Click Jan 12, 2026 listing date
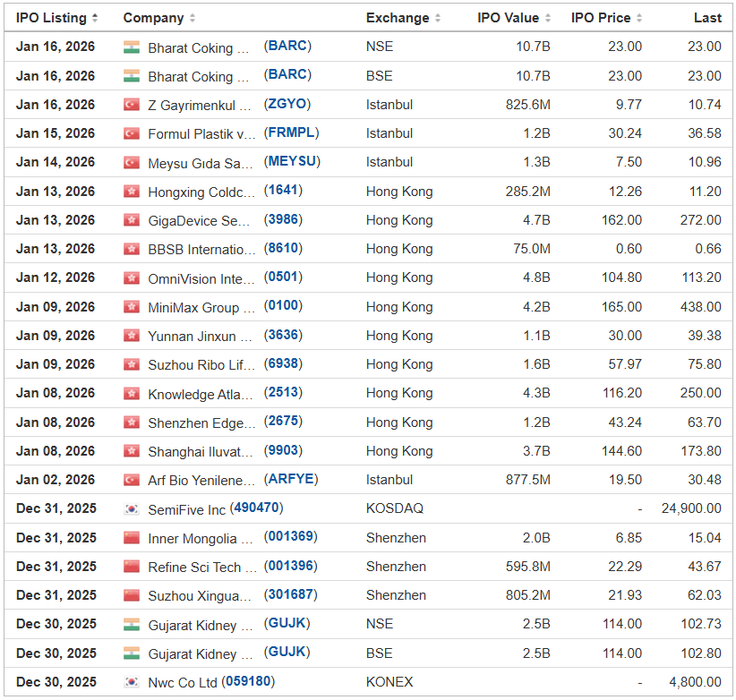The width and height of the screenshot is (736, 700). [56, 277]
